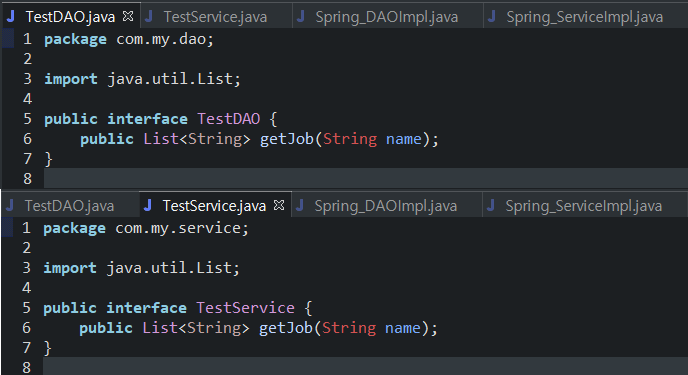Open Spring_DAOImpl.java tab in the bottom editor
The width and height of the screenshot is (688, 375).
point(387,206)
